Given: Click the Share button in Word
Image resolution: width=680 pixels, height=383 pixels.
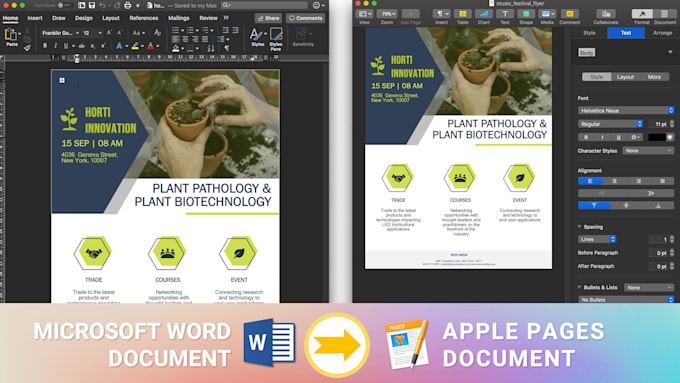Looking at the screenshot, I should click(x=268, y=18).
